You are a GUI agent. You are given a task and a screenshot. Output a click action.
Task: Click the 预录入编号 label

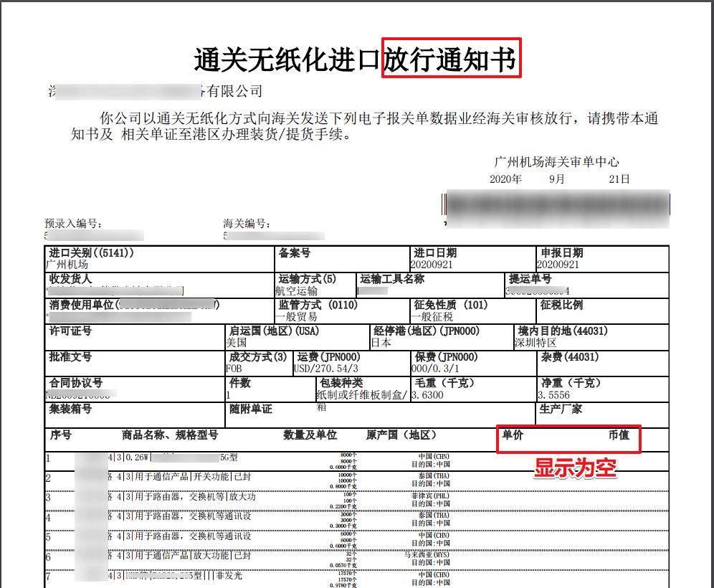(73, 223)
